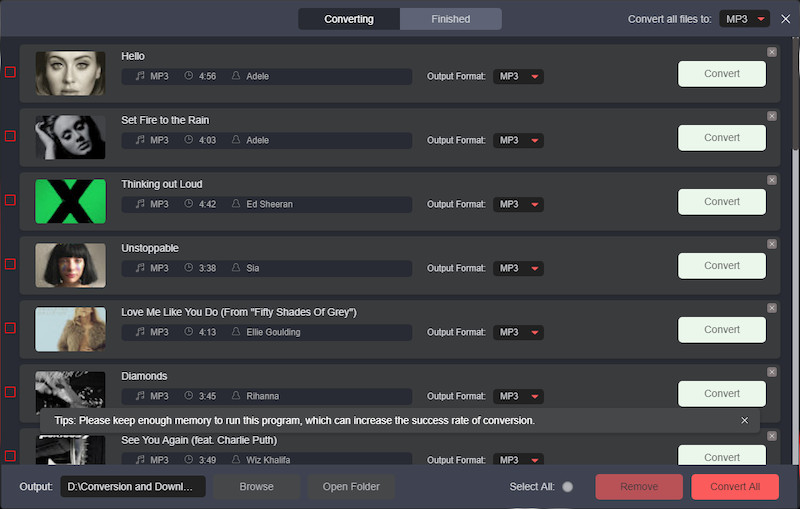800x509 pixels.
Task: Close the converter window with top X
Action: 786,19
